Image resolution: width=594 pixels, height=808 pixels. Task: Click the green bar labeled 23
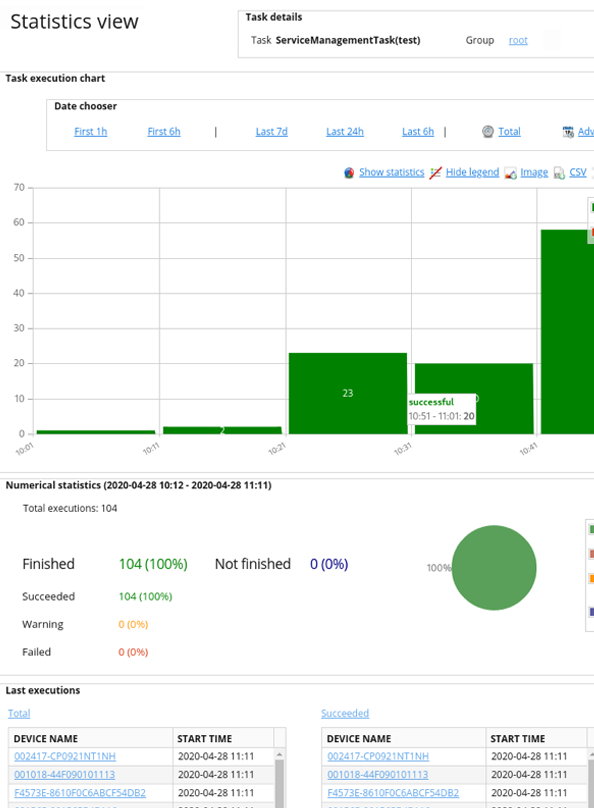click(x=348, y=393)
